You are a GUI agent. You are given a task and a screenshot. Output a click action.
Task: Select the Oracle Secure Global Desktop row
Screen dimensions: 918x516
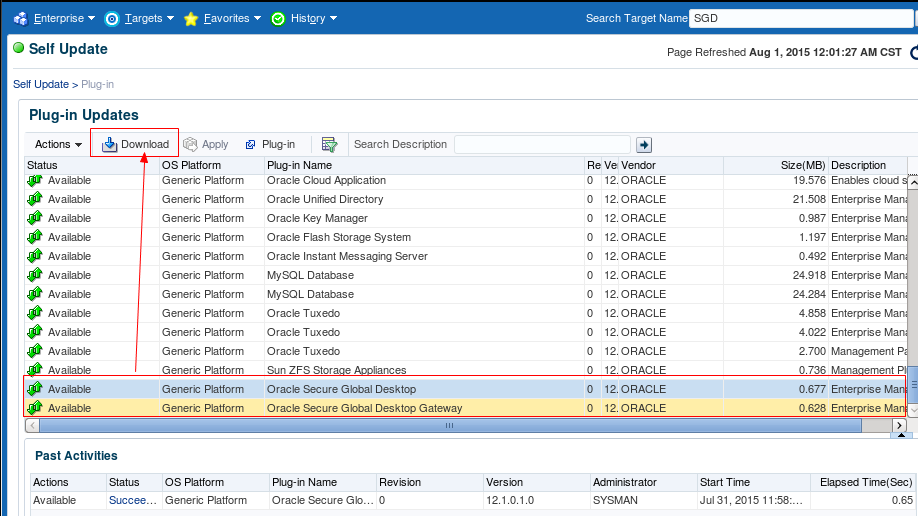[466, 389]
